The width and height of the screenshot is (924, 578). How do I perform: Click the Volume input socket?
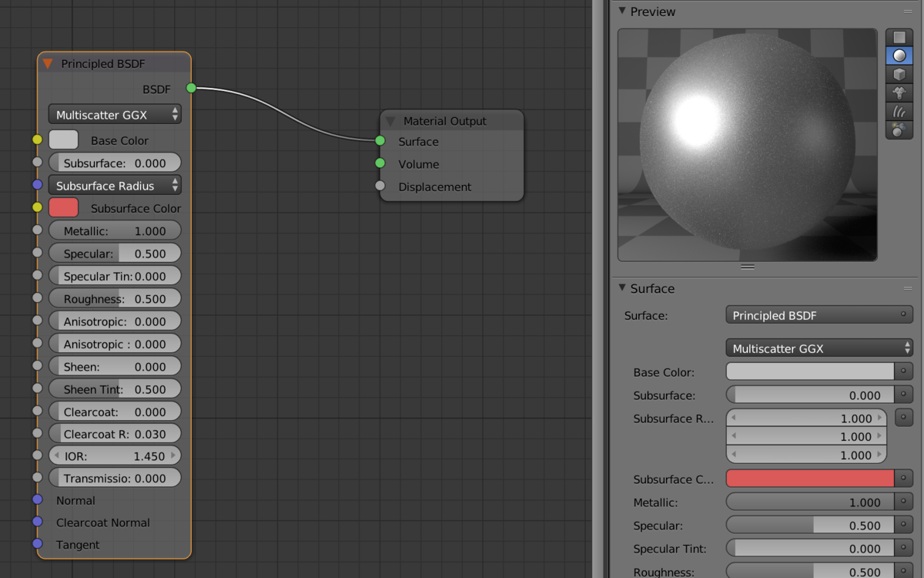coord(380,163)
